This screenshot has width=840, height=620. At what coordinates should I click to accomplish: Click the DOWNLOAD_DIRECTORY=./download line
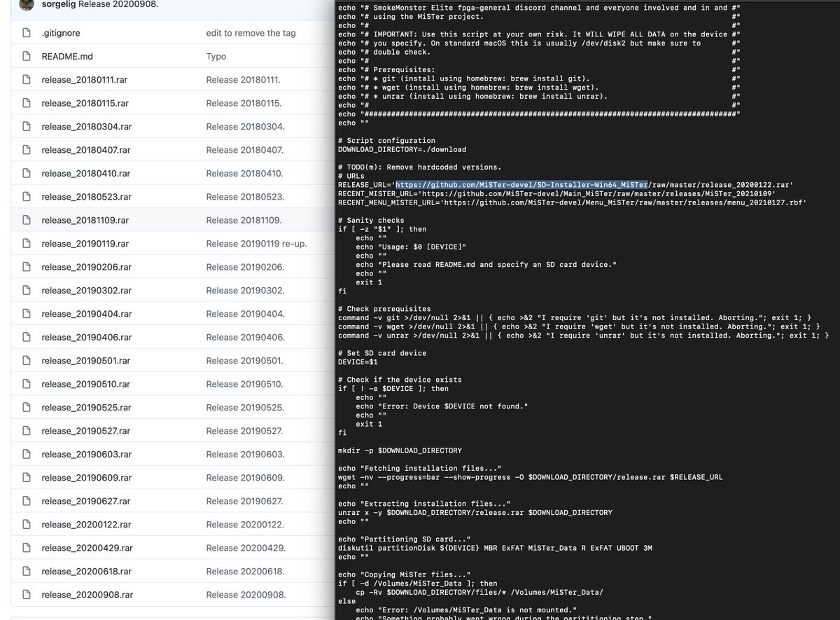point(402,149)
